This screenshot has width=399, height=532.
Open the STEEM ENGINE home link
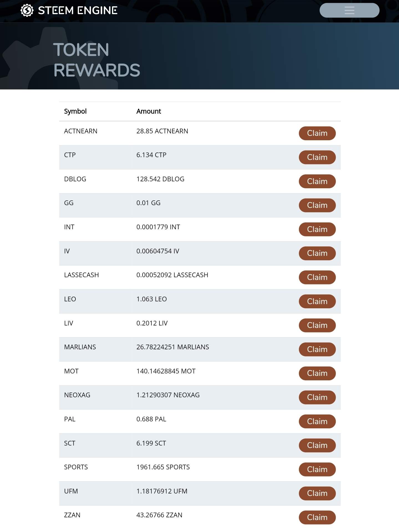point(69,11)
